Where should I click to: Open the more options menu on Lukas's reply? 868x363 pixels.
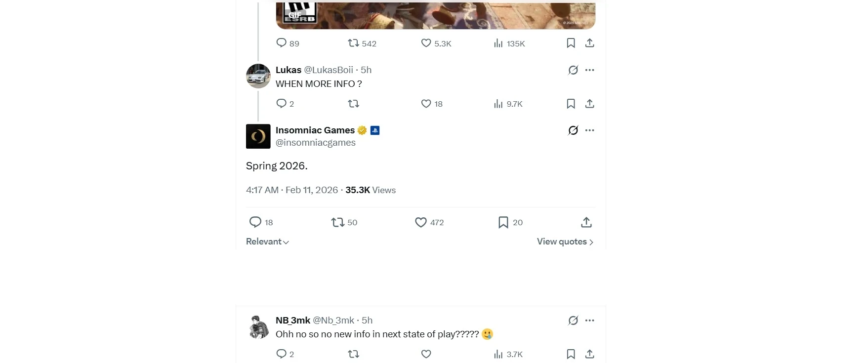589,70
